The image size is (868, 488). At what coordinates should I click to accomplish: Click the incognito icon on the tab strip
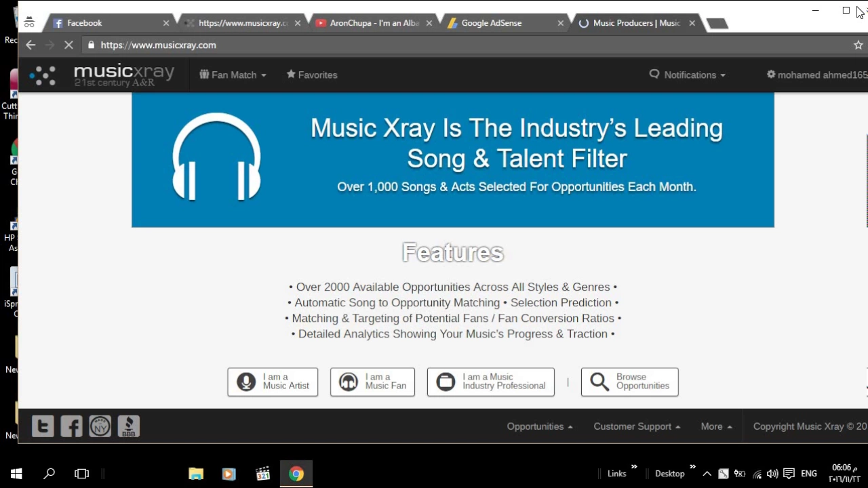(x=28, y=22)
